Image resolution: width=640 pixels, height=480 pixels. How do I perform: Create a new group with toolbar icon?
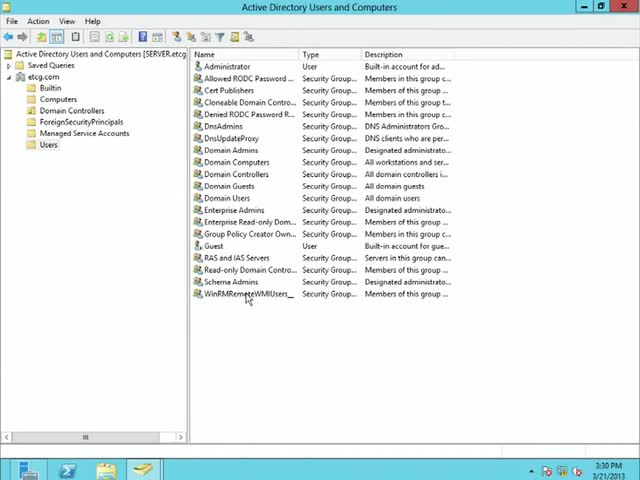click(x=191, y=37)
